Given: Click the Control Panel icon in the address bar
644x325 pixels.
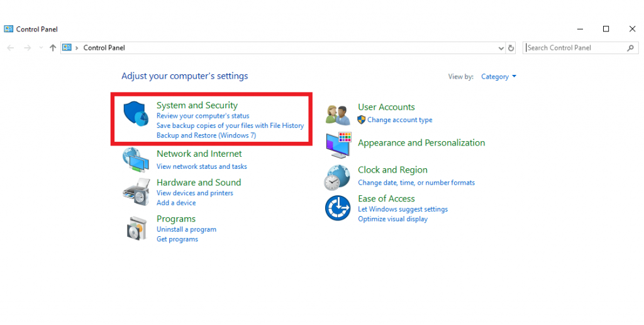Looking at the screenshot, I should click(67, 47).
